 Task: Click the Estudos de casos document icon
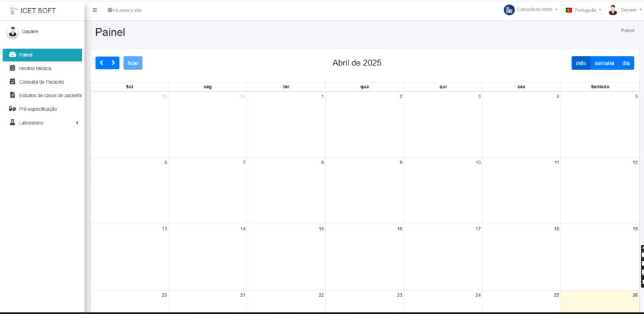point(13,95)
